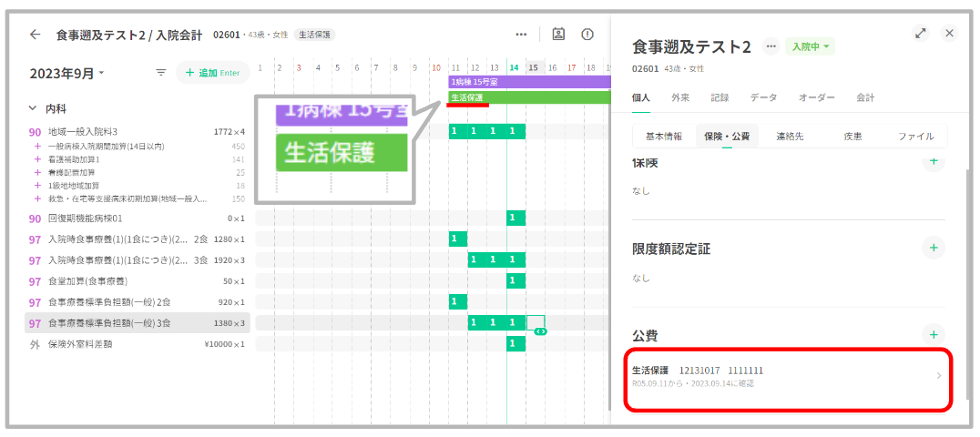Select the 保険・公費 sub-tab

tap(727, 136)
